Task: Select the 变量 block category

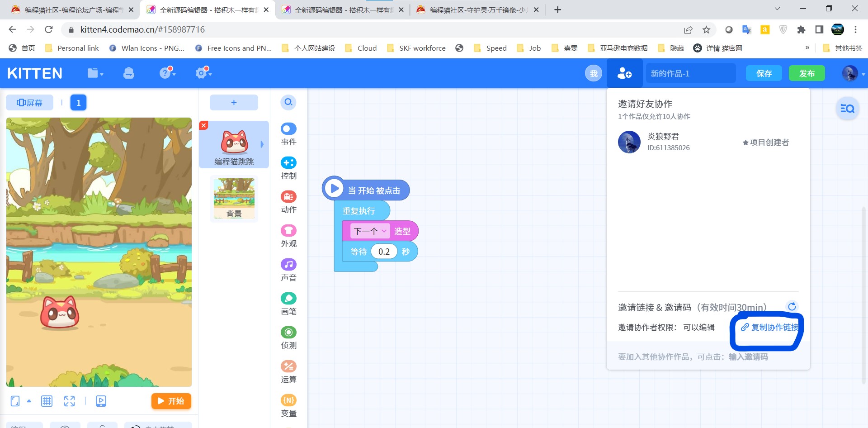Action: coord(288,406)
